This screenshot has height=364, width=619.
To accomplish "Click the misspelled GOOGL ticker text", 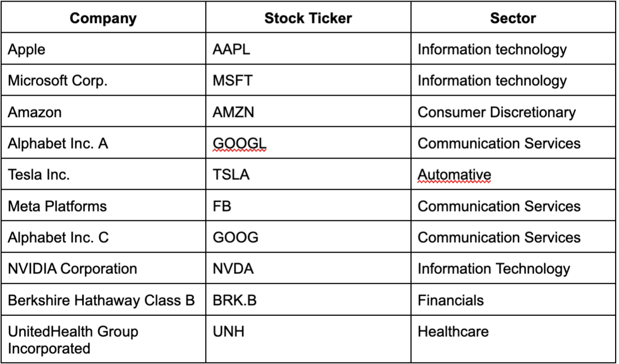I will tap(239, 144).
